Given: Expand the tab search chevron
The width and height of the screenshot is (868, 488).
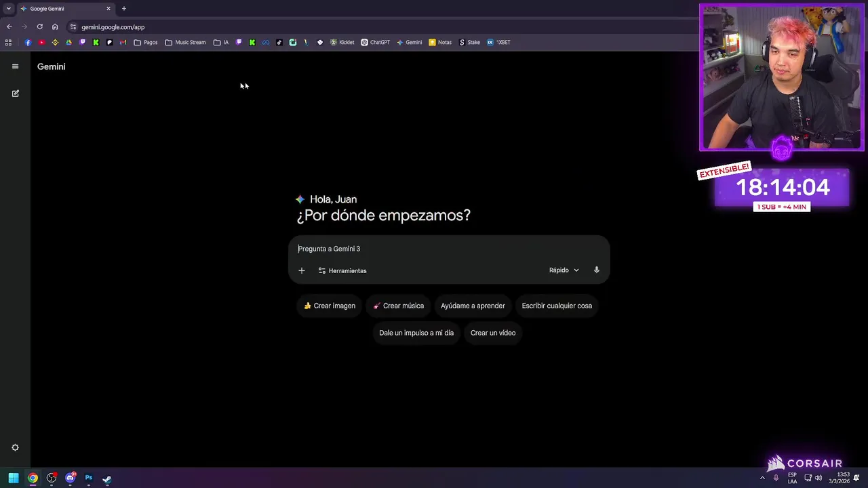Looking at the screenshot, I should coord(9,9).
